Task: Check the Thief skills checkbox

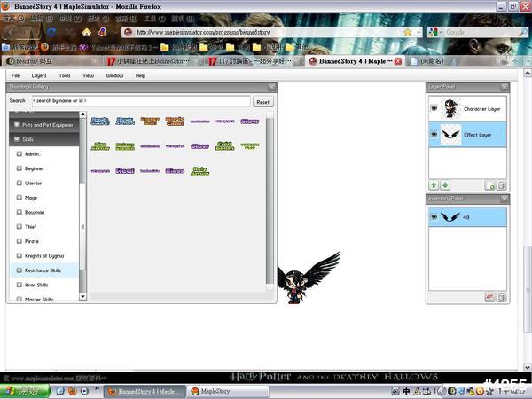Action: pyautogui.click(x=20, y=227)
